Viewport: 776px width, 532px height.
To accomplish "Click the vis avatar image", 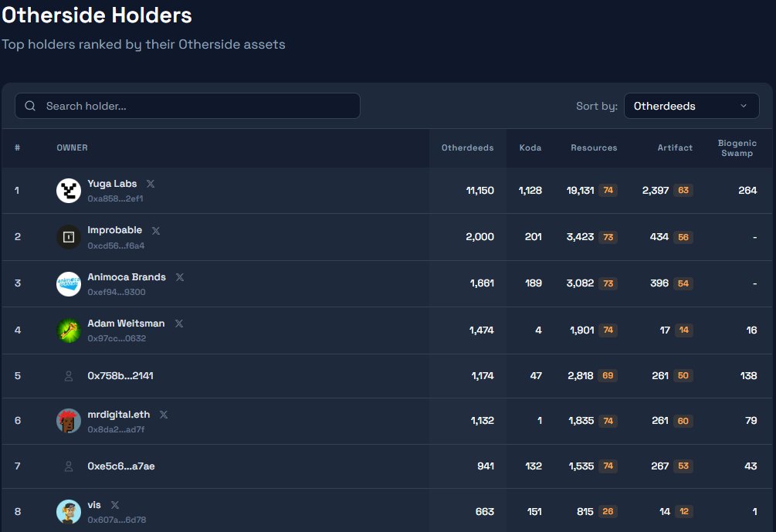I will pos(69,511).
